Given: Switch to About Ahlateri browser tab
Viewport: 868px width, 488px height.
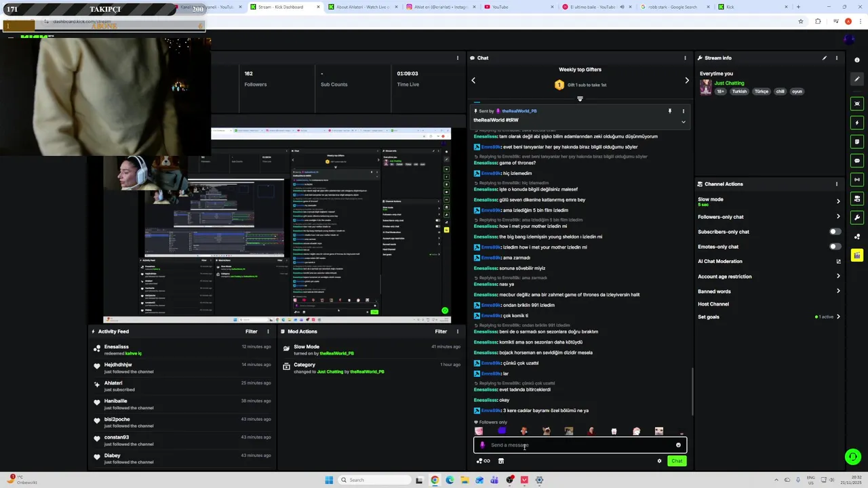Looking at the screenshot, I should 363,7.
